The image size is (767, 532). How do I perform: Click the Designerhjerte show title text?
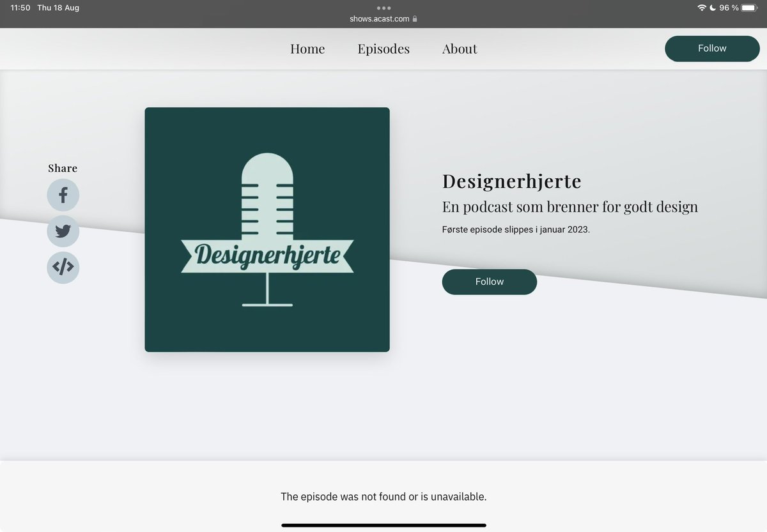512,181
